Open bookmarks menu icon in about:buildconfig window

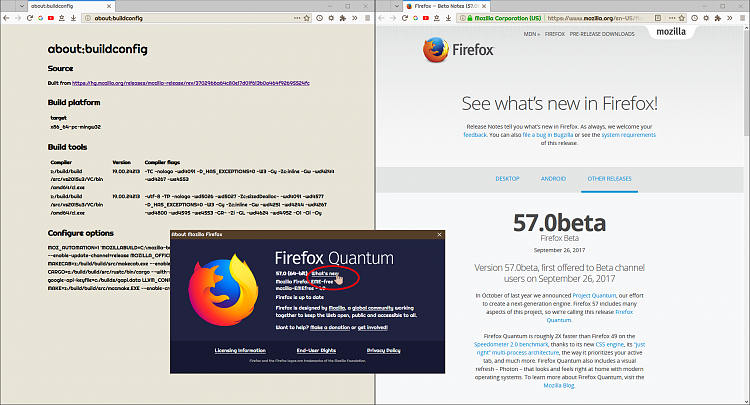coord(62,18)
